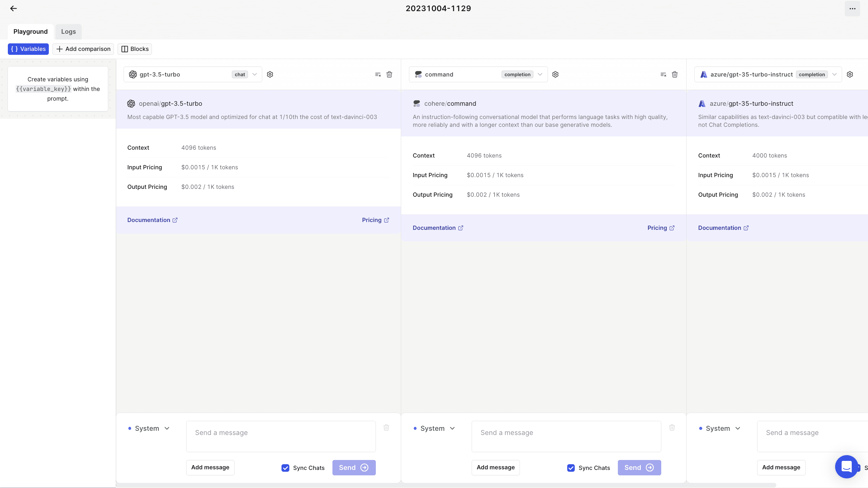Click Add message in azure column
This screenshot has width=868, height=488.
click(781, 468)
